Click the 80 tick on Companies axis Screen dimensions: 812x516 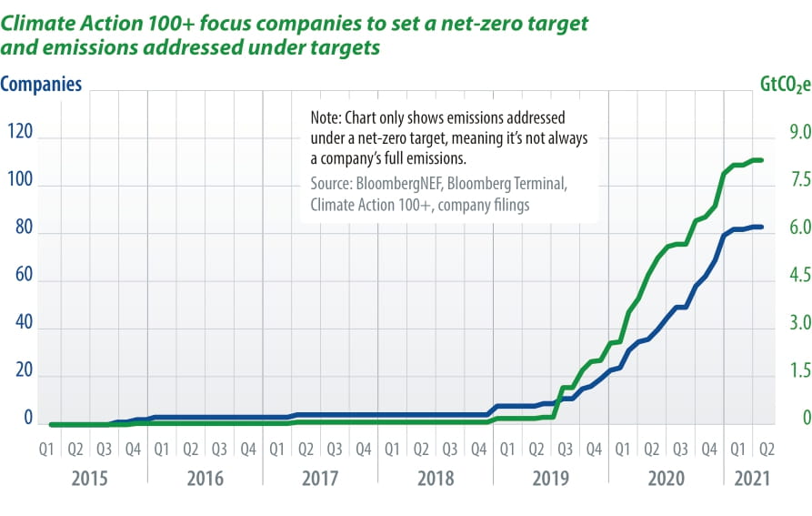click(x=20, y=228)
